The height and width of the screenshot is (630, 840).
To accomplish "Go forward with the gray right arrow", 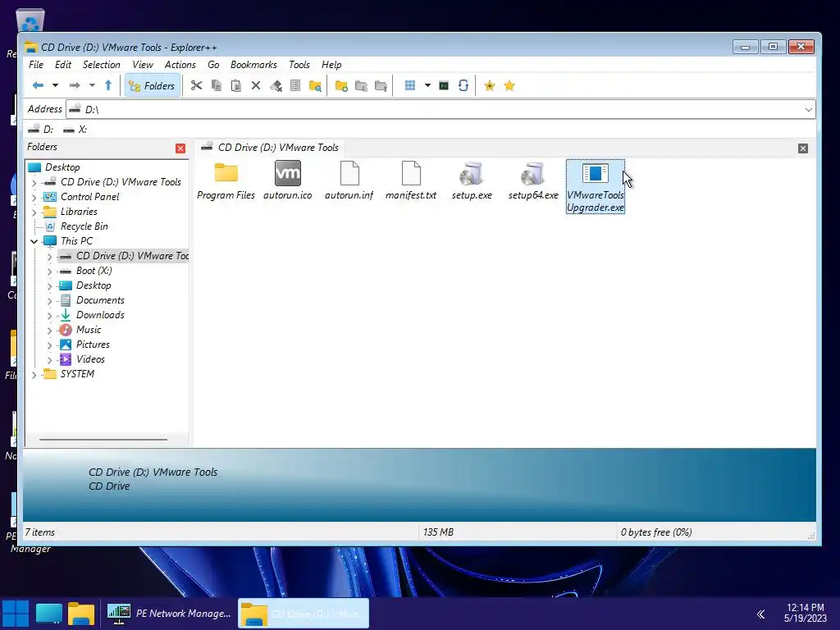I will [75, 85].
